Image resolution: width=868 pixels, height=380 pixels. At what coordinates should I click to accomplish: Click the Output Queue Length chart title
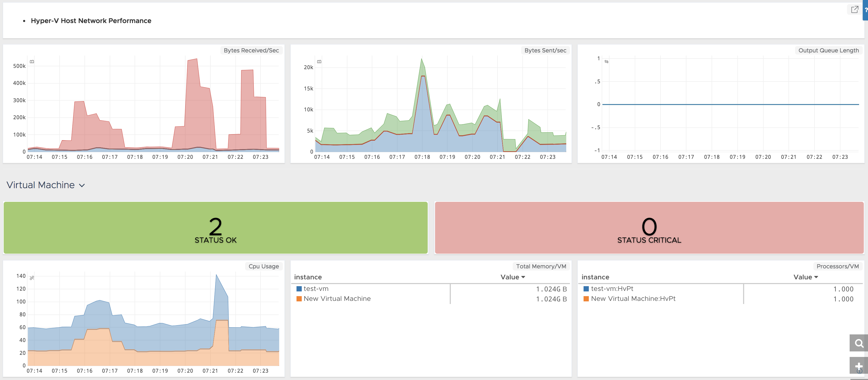tap(828, 51)
